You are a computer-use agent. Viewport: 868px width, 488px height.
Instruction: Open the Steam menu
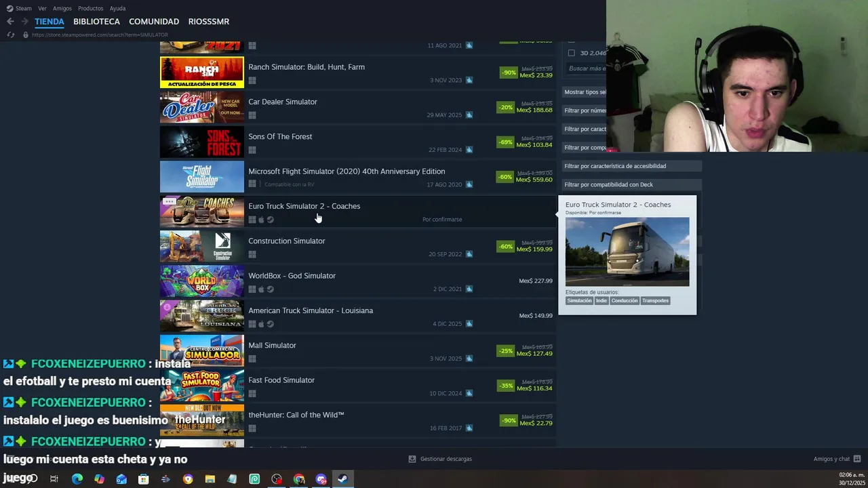[24, 8]
